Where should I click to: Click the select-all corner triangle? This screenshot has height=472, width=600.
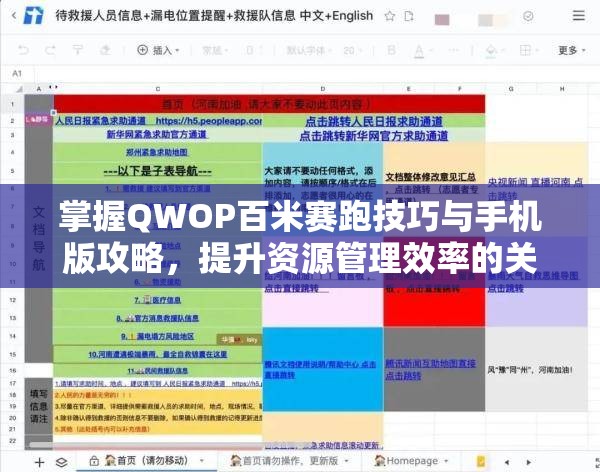click(18, 89)
